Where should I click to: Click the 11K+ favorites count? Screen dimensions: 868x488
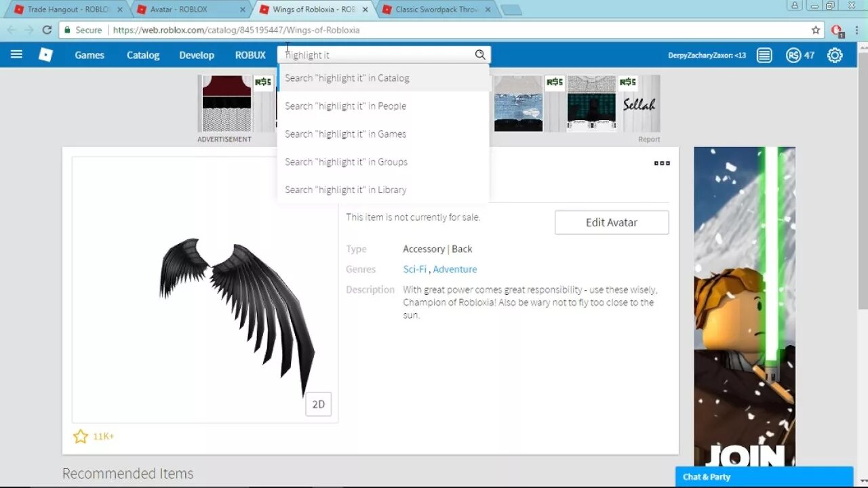(x=103, y=436)
